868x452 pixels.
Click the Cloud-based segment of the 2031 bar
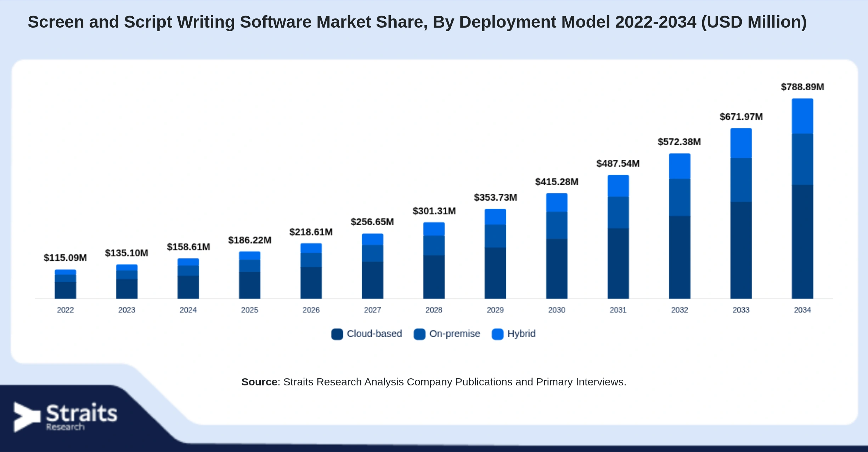[x=618, y=264]
